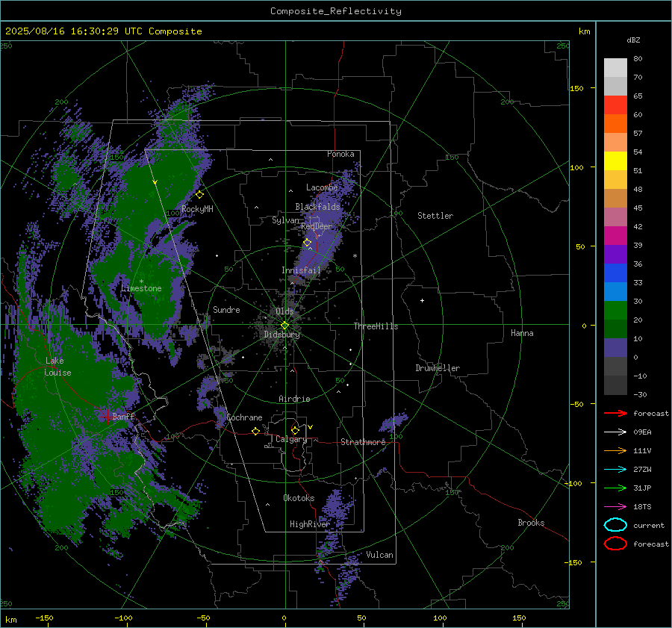Click the purple echo cell northeast of Strathmore
Image resolution: width=672 pixels, height=628 pixels.
click(393, 422)
